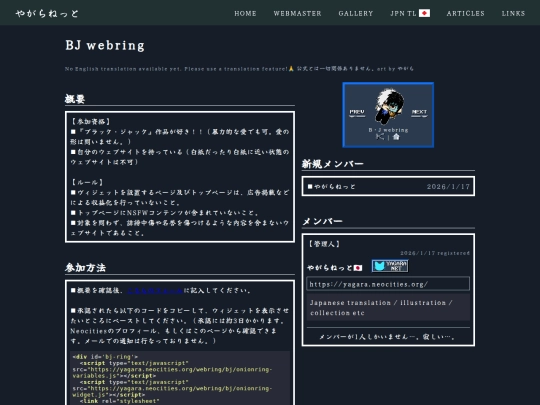Image resolution: width=540 pixels, height=405 pixels.
Task: Click the https://yagara.neocities.org/ URL field
Action: click(x=388, y=284)
